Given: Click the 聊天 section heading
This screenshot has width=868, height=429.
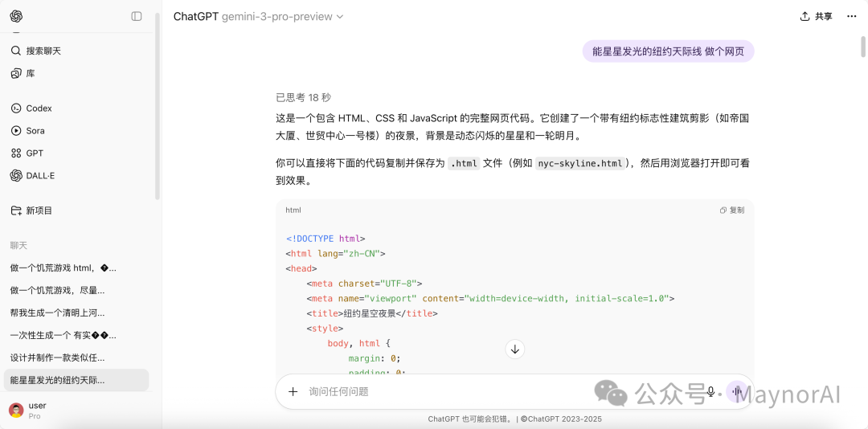Looking at the screenshot, I should (18, 245).
